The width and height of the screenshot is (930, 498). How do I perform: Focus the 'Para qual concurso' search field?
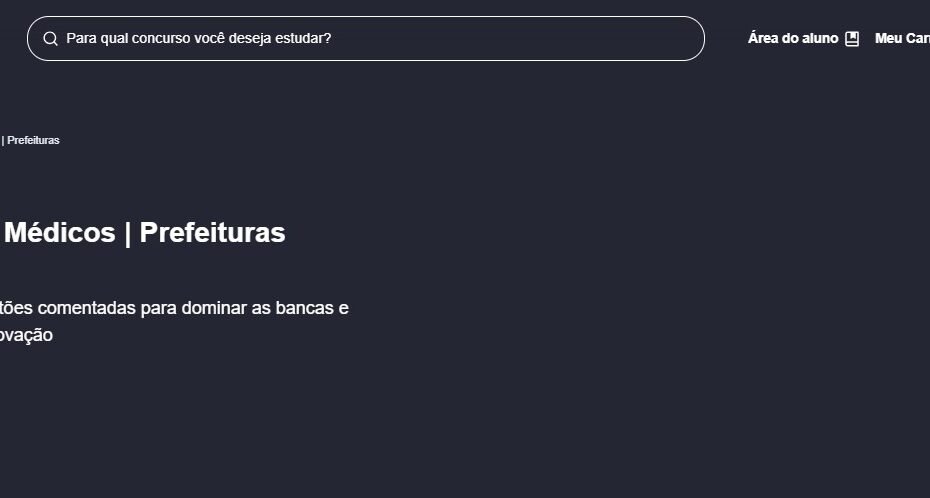(366, 39)
